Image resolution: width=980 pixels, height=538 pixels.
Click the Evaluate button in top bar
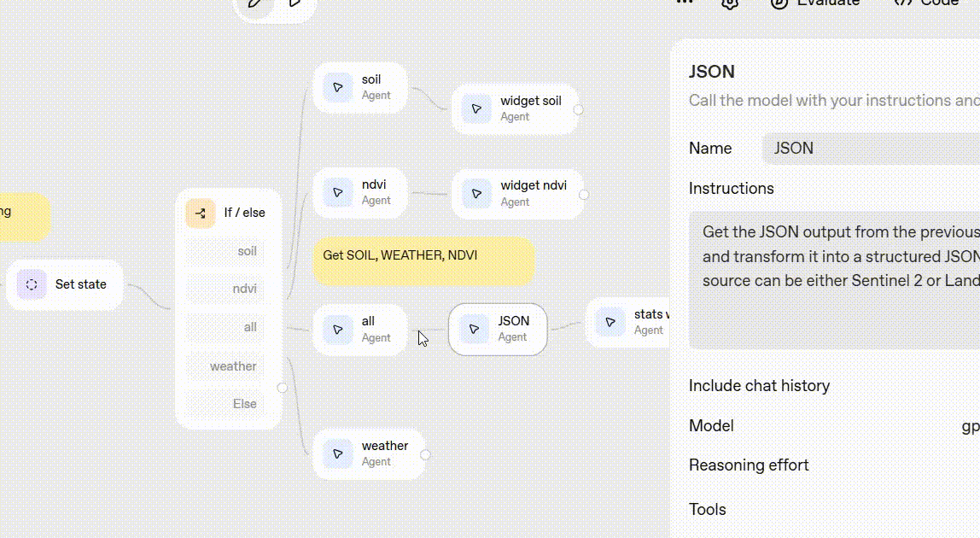tap(815, 3)
